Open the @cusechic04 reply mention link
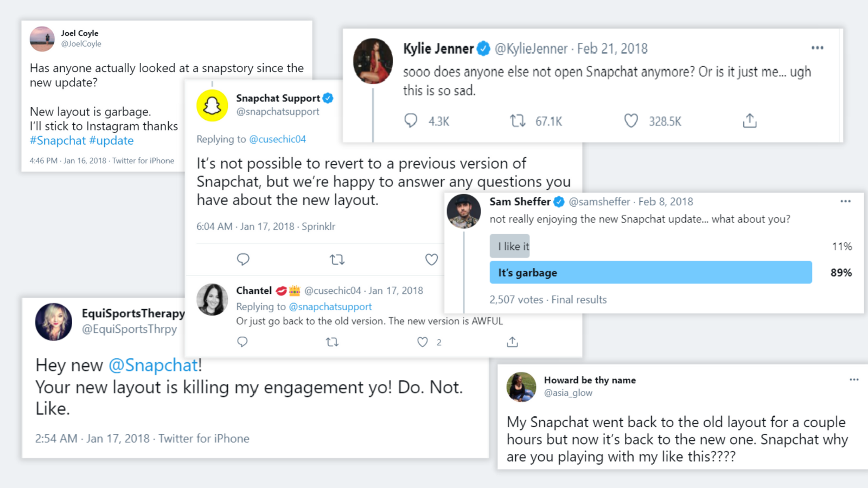Viewport: 868px width, 488px height. pos(277,139)
